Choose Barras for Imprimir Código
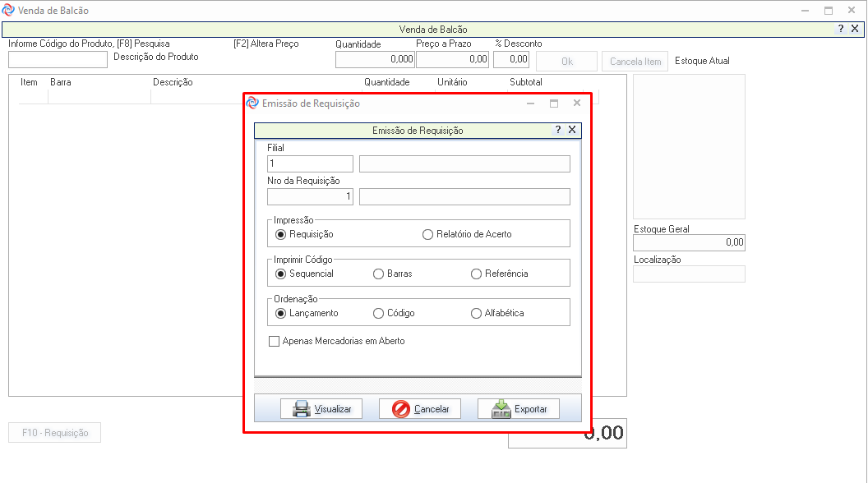The width and height of the screenshot is (868, 483). (x=378, y=274)
